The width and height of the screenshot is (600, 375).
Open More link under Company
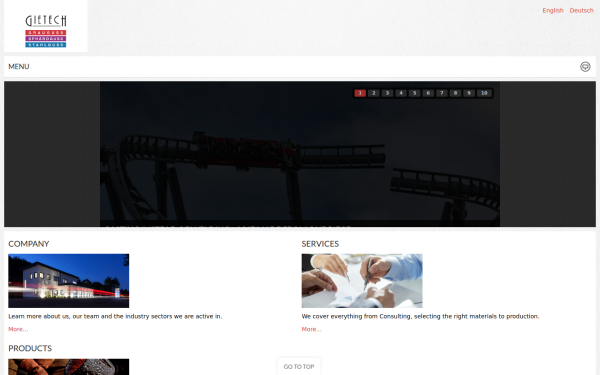(18, 329)
